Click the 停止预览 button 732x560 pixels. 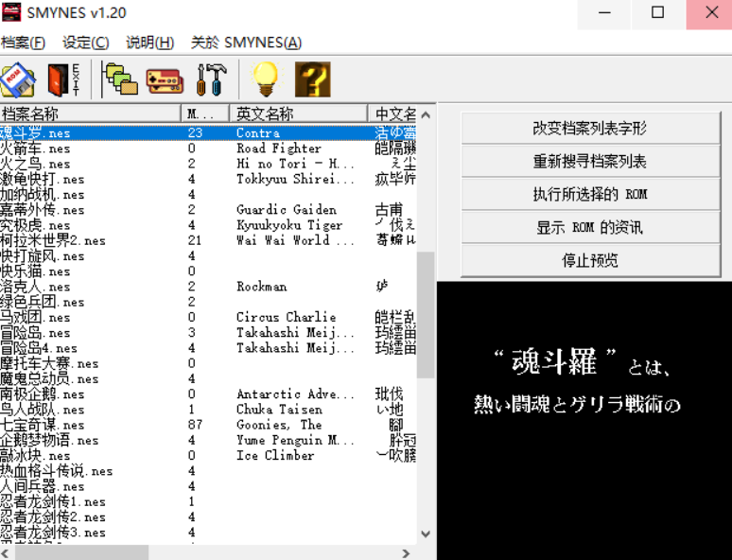[x=590, y=260]
